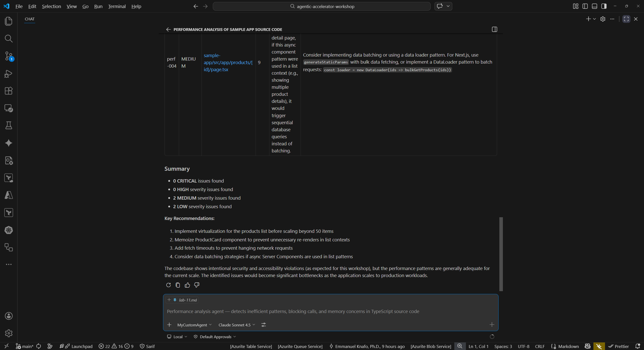This screenshot has width=644, height=350.
Task: Start a new chat session
Action: [x=588, y=19]
